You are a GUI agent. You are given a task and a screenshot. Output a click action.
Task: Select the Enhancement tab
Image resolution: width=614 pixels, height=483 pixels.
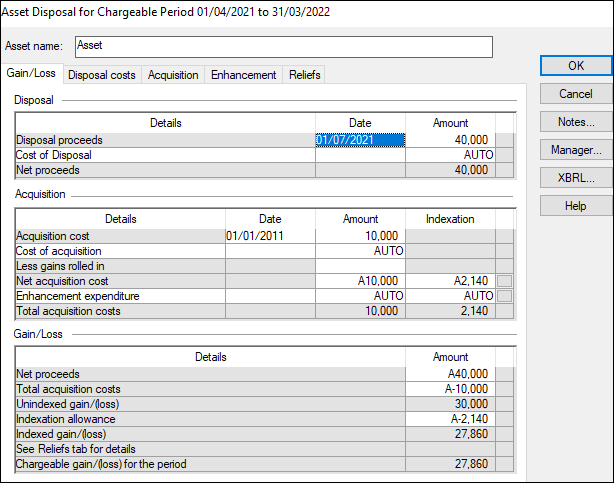(243, 75)
